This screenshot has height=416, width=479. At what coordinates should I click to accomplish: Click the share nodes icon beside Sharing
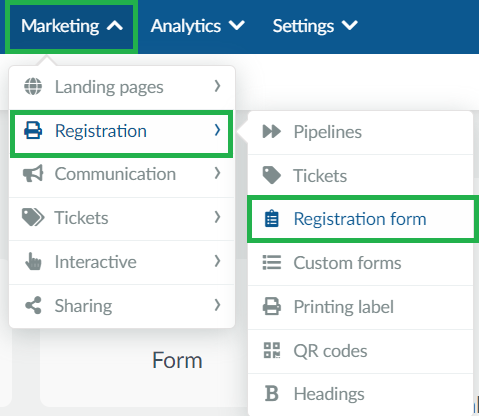coord(33,305)
